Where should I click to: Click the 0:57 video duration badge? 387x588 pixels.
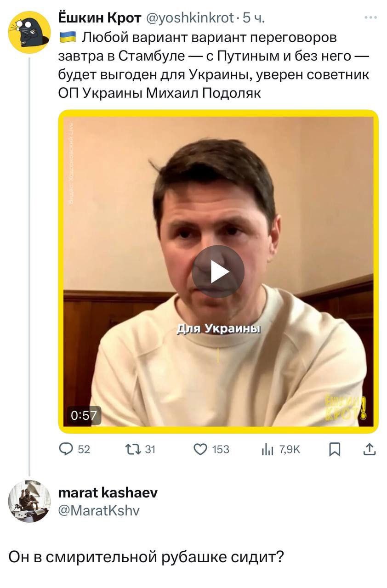coord(84,415)
